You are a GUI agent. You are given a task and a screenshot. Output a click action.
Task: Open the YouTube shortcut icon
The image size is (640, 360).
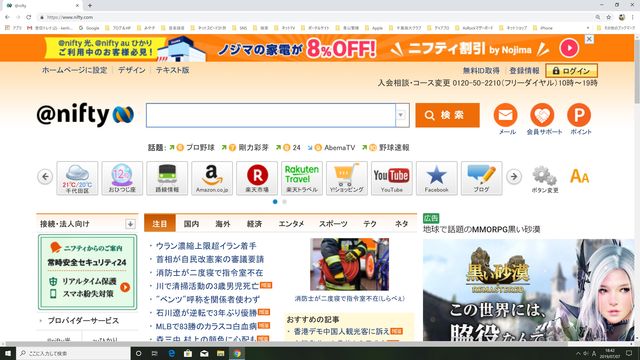391,178
